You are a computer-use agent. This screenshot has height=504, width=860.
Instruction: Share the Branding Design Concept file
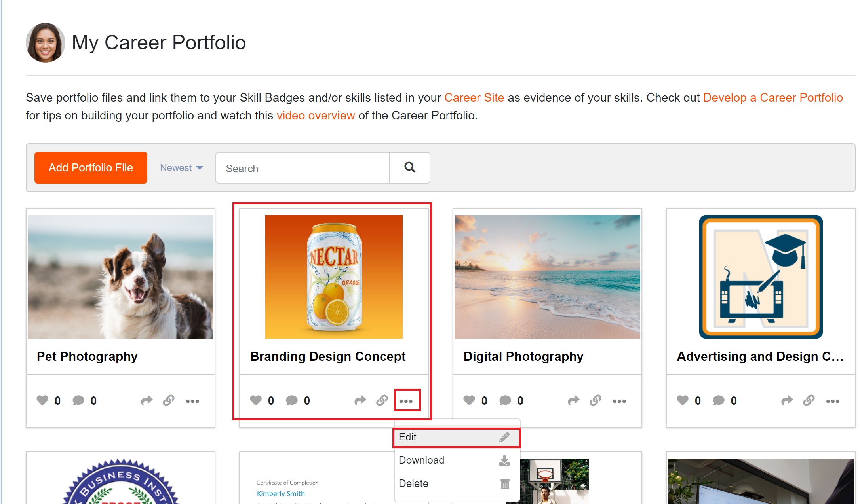[360, 400]
